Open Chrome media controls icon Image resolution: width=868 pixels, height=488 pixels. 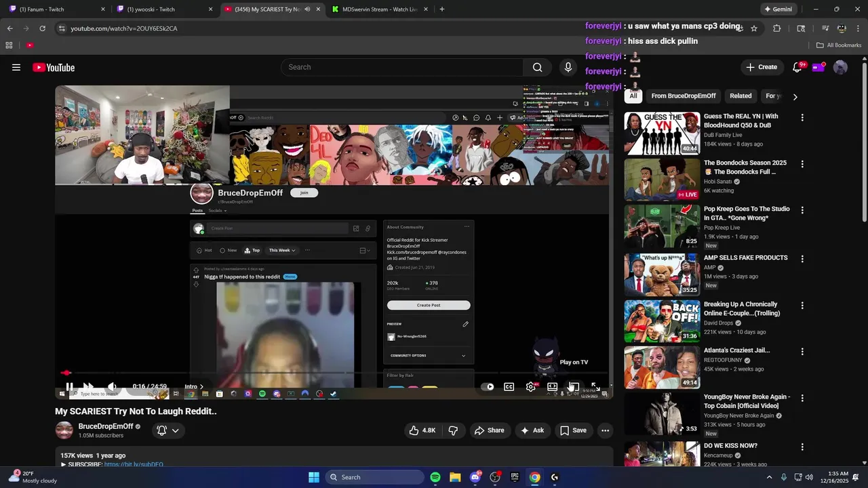[x=825, y=28]
